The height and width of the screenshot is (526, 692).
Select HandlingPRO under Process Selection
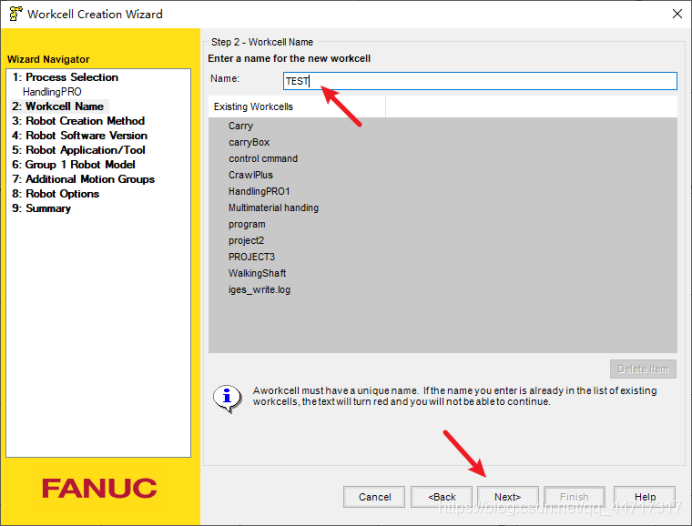point(52,92)
